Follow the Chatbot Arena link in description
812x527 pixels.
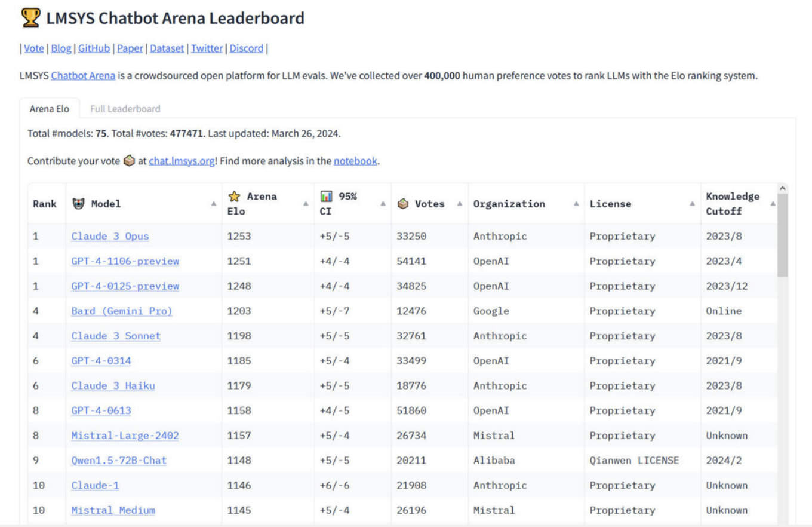83,76
